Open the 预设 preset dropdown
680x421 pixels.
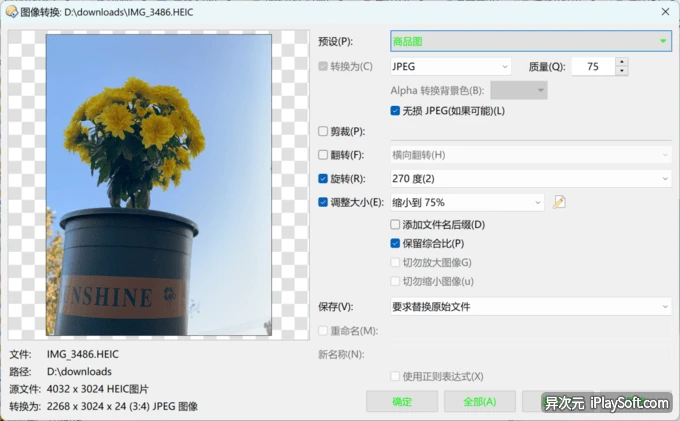pyautogui.click(x=530, y=41)
